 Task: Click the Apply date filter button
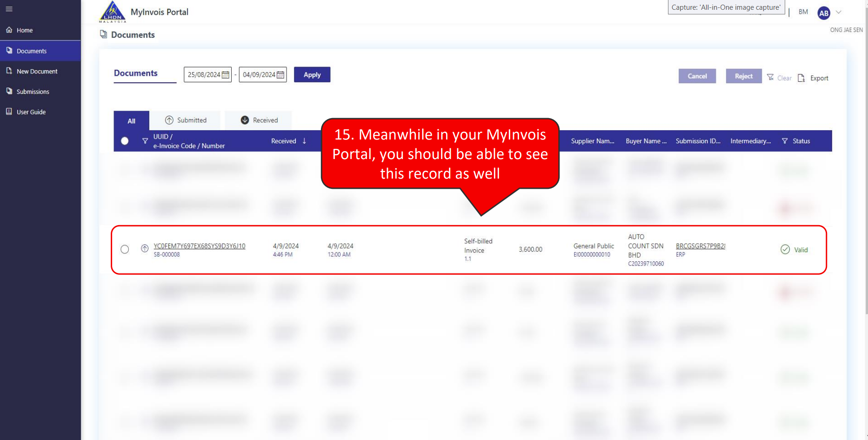tap(312, 75)
